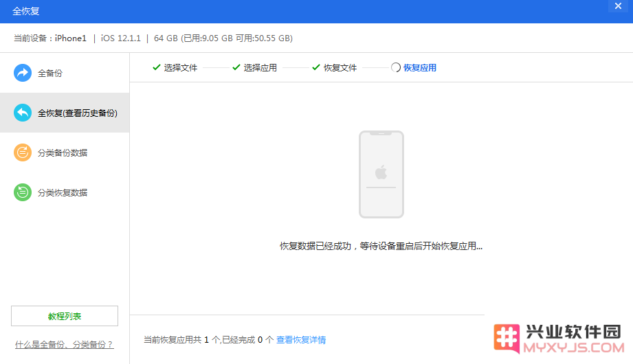Go to the 恢复文件 step

click(x=340, y=68)
